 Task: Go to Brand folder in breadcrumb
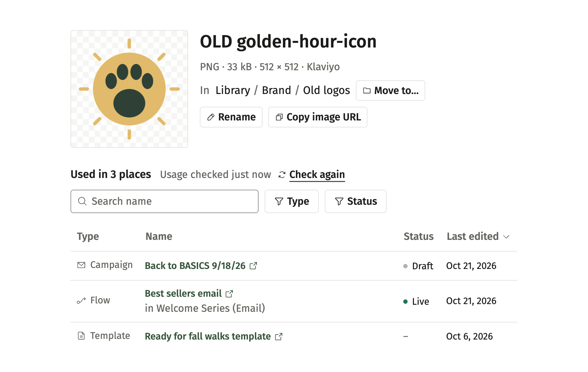[276, 90]
